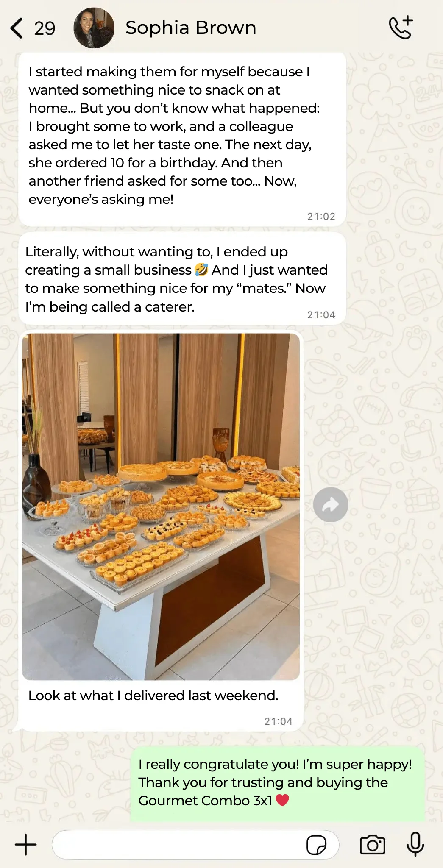The image size is (443, 868).
Task: Open the camera
Action: 373,845
